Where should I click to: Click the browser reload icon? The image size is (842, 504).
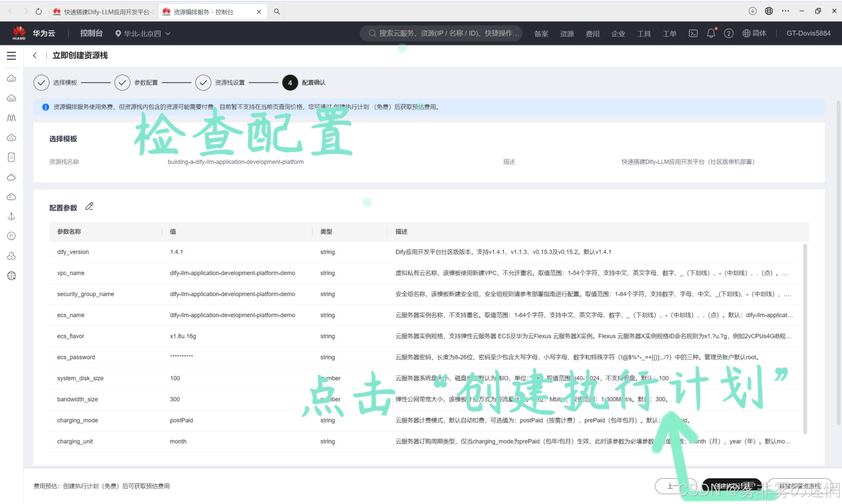pos(39,12)
